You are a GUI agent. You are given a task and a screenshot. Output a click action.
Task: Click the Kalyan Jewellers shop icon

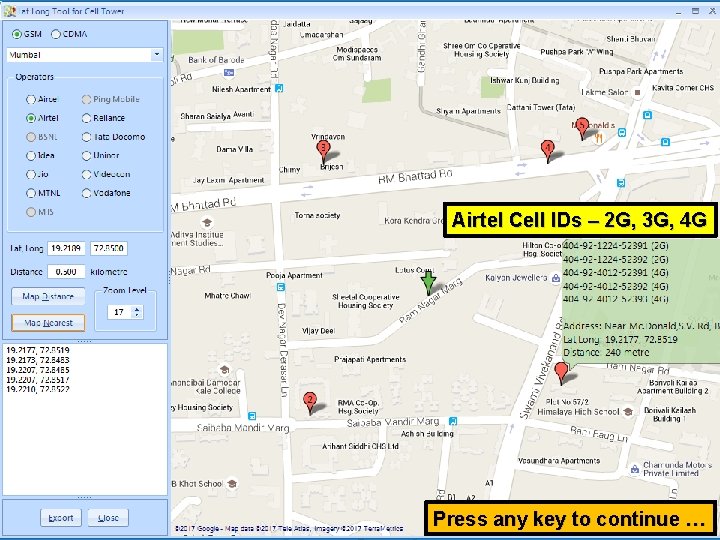(x=555, y=278)
